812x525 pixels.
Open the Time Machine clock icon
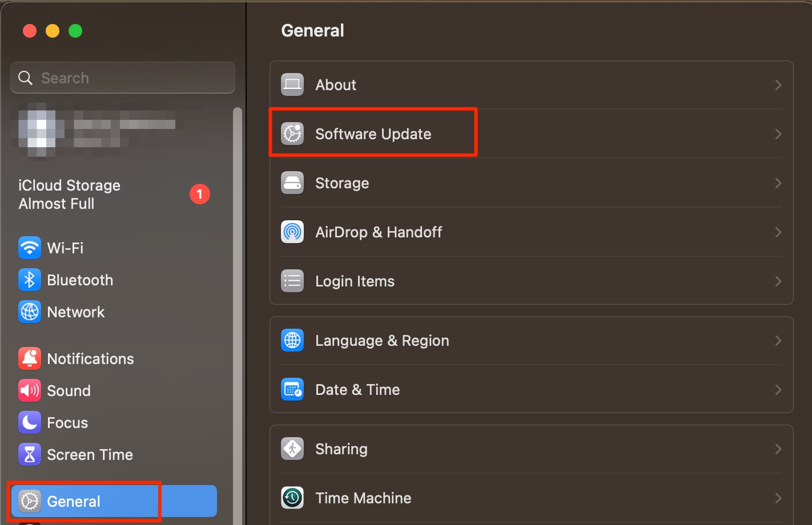(x=292, y=498)
